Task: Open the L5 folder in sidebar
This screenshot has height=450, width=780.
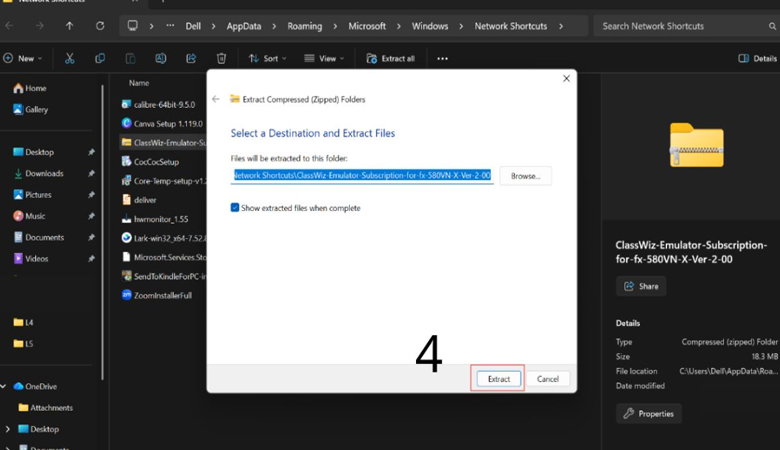Action: pyautogui.click(x=23, y=344)
